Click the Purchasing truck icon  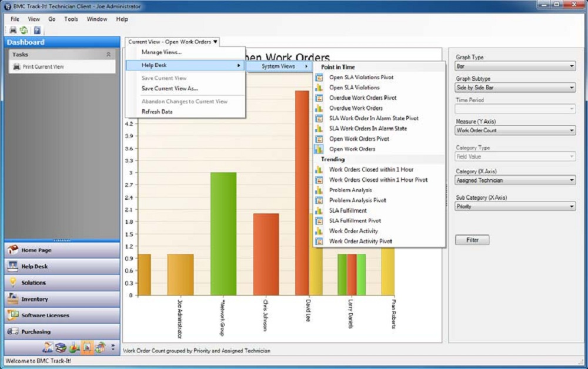click(13, 331)
